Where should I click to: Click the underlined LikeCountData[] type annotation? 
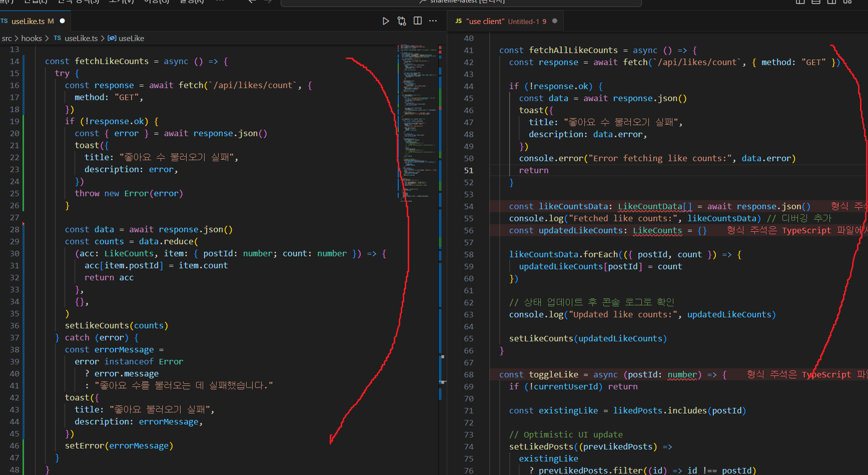[655, 206]
